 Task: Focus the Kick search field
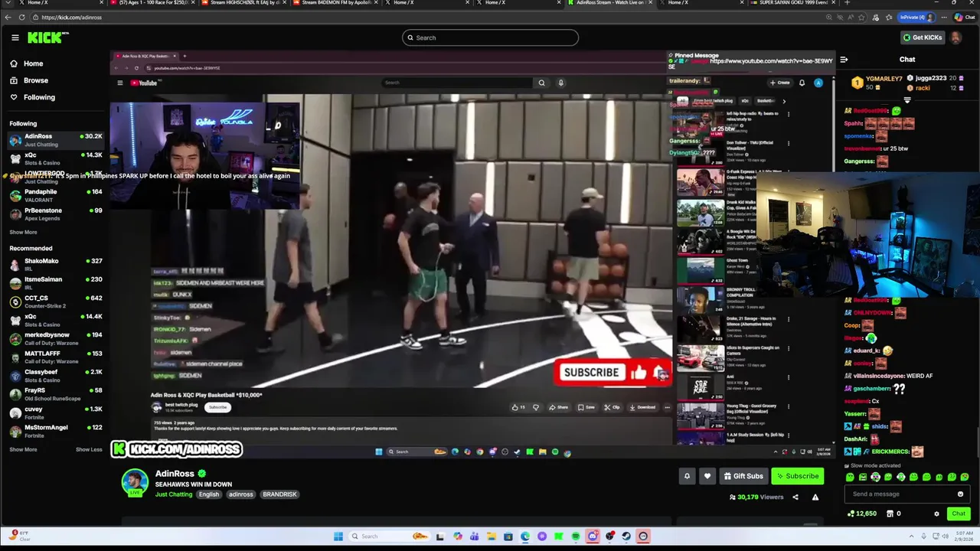490,37
